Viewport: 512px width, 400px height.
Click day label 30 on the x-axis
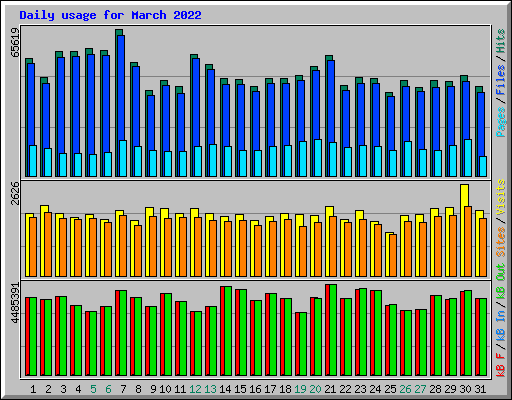pyautogui.click(x=465, y=389)
